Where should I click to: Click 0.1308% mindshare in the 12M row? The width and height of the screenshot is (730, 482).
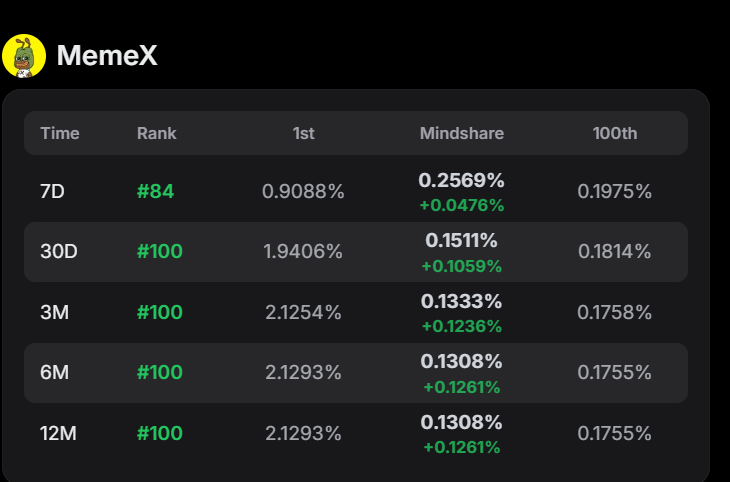pyautogui.click(x=461, y=422)
